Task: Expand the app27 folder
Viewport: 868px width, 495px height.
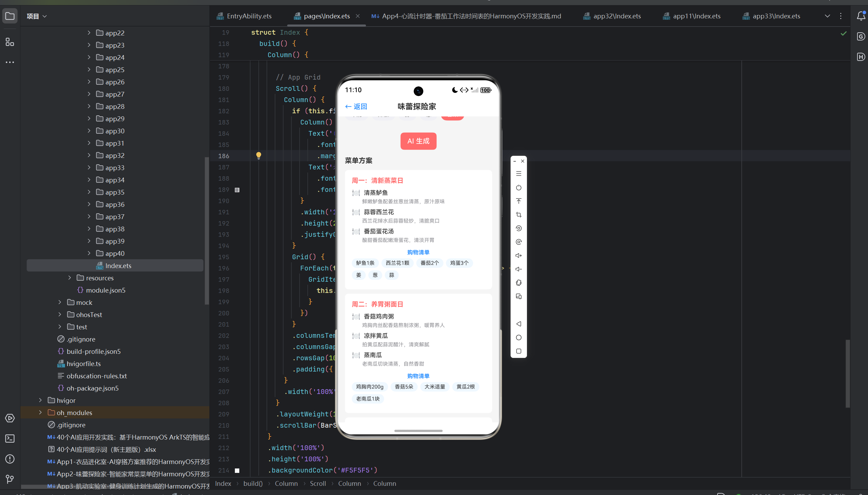Action: click(89, 94)
